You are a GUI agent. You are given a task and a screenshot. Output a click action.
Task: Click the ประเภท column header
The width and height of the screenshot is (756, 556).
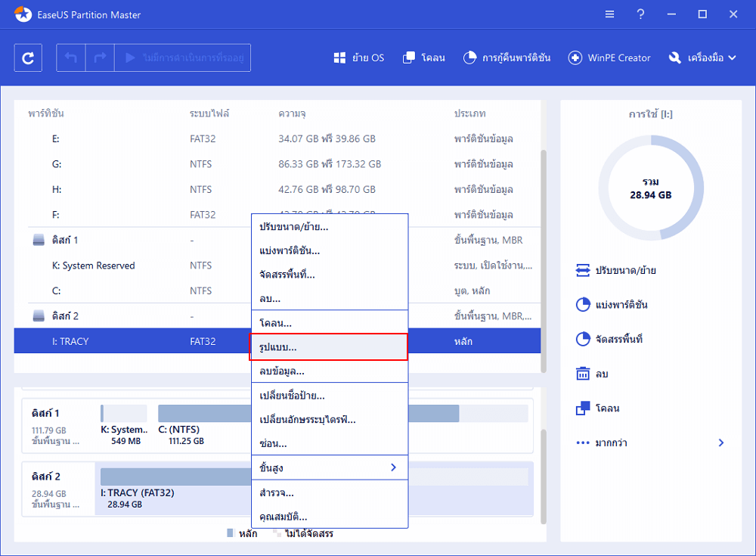pyautogui.click(x=469, y=113)
